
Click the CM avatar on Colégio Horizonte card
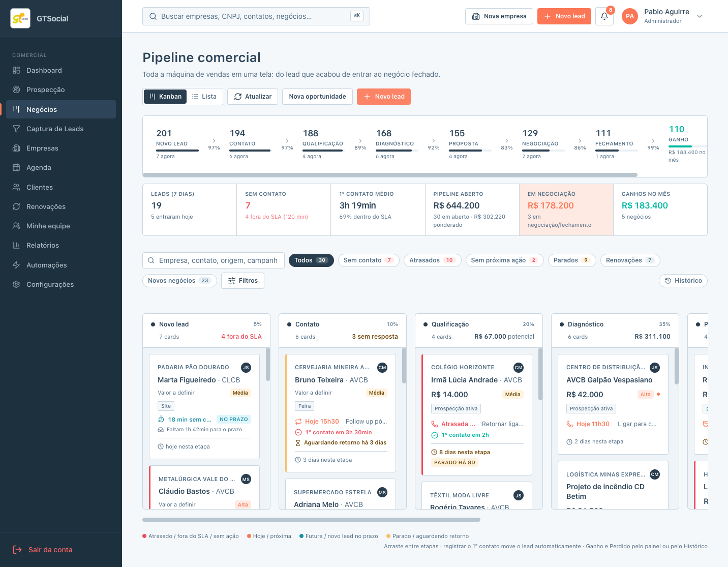pos(519,368)
